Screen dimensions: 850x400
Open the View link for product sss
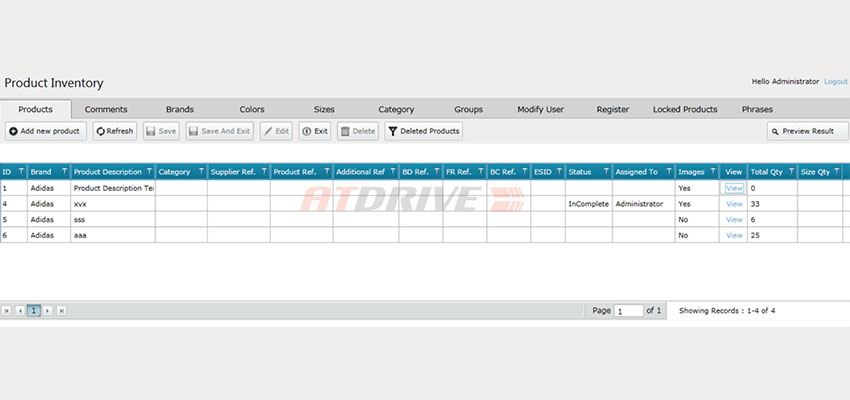pyautogui.click(x=734, y=220)
